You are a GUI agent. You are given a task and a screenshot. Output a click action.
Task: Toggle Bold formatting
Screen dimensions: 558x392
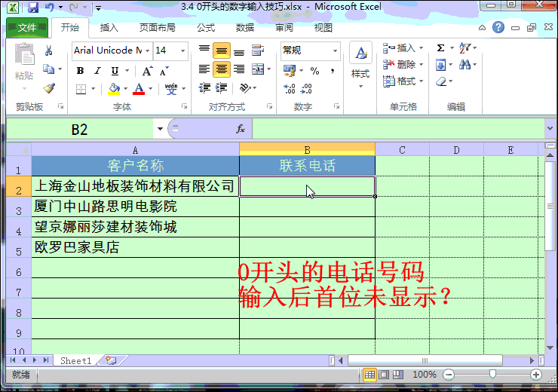pyautogui.click(x=80, y=71)
